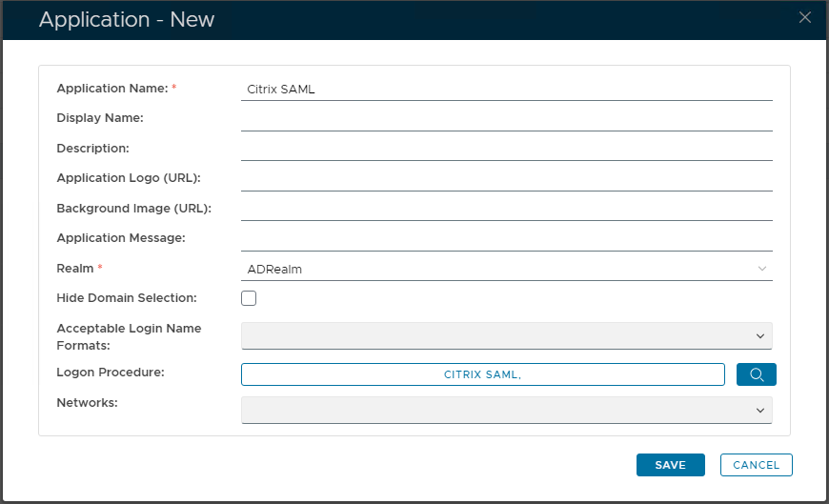Focus the Application Name field containing Citrix SAML

[x=506, y=89]
